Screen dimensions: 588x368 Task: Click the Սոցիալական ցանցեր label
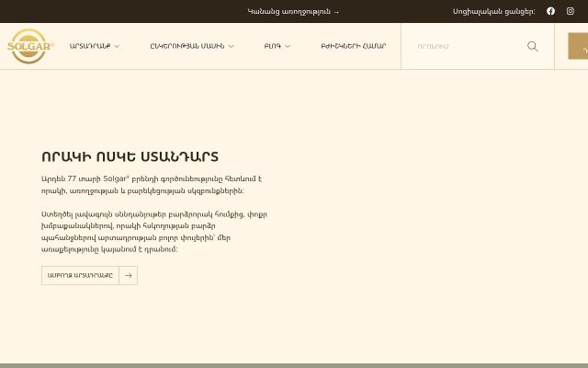coord(494,11)
